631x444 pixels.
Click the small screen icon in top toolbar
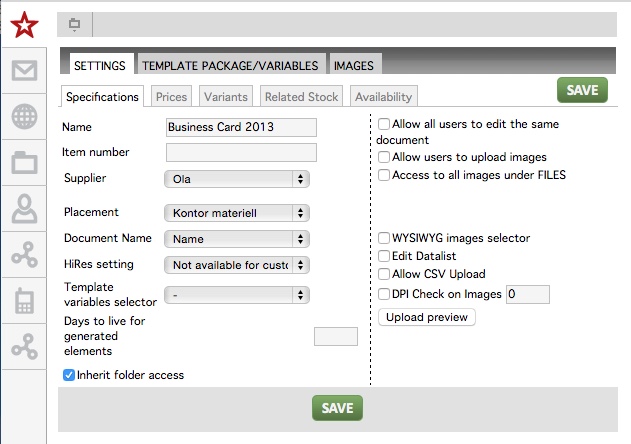(74, 25)
